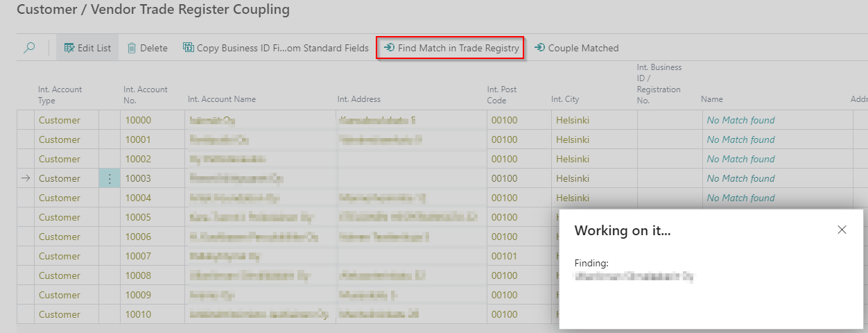Click the Int. Address column header
The height and width of the screenshot is (333, 868).
coord(359,99)
